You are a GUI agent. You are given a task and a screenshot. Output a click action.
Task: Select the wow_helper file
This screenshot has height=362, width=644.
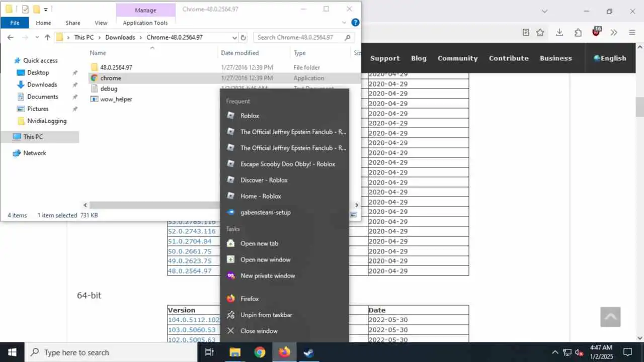tap(116, 99)
